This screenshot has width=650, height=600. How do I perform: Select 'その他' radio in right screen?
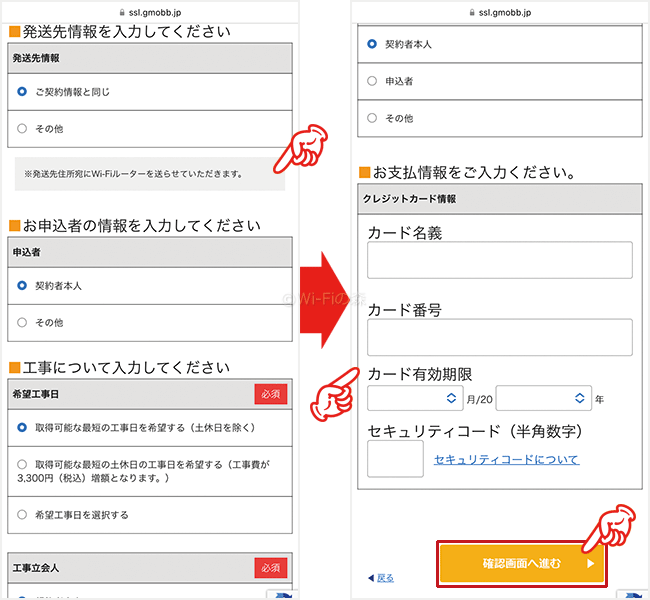pos(372,118)
